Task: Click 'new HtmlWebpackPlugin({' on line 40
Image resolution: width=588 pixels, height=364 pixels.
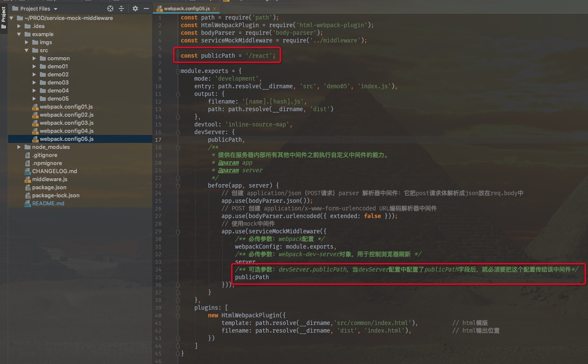Action: [x=247, y=315]
